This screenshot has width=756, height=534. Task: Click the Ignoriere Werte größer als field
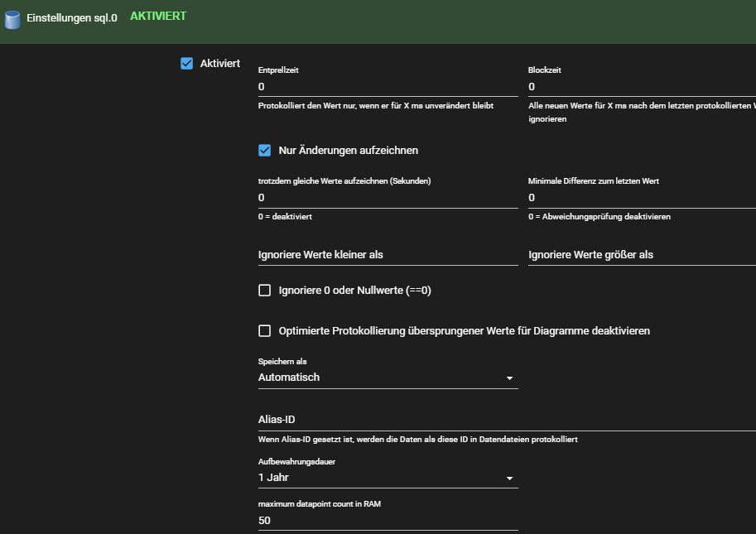pos(643,255)
